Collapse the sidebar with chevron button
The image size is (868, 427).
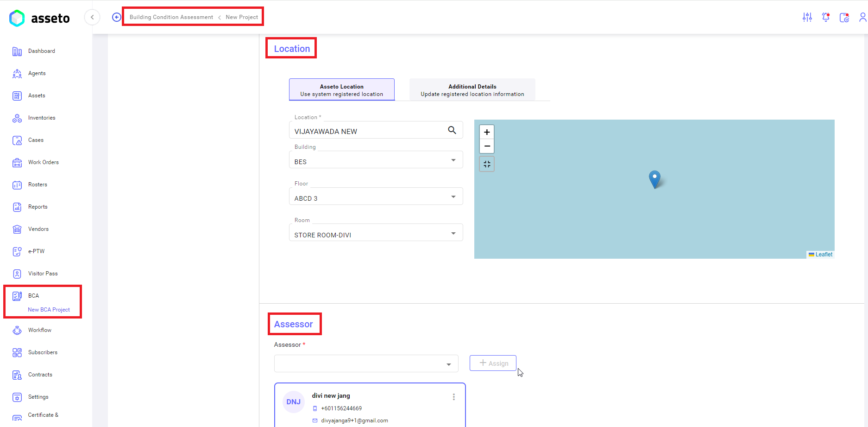click(92, 17)
